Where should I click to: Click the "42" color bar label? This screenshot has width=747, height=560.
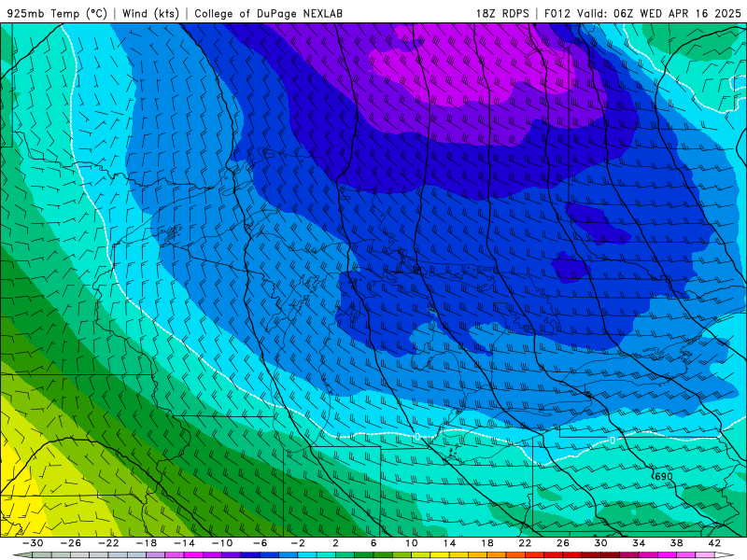tap(714, 543)
